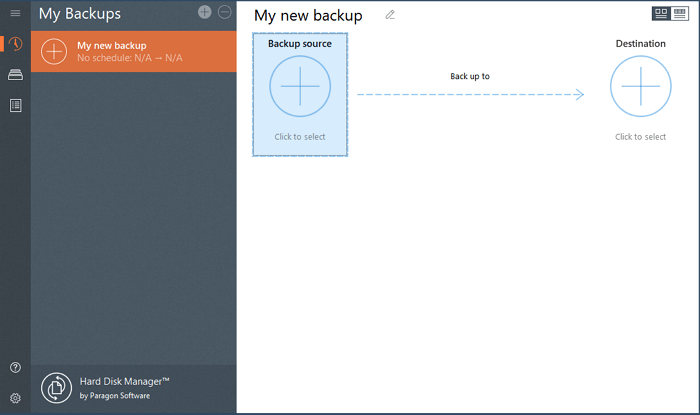Click 'by Paragon Software' text
This screenshot has width=700, height=415.
click(x=115, y=396)
